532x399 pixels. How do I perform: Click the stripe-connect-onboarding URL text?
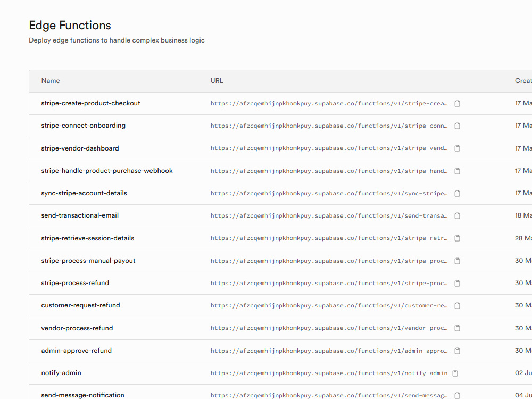329,126
